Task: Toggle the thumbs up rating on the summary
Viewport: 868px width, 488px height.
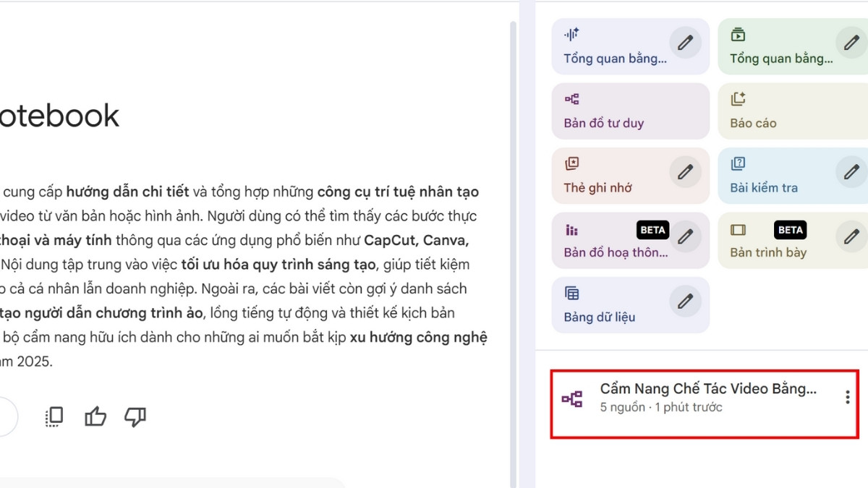Action: pos(95,416)
